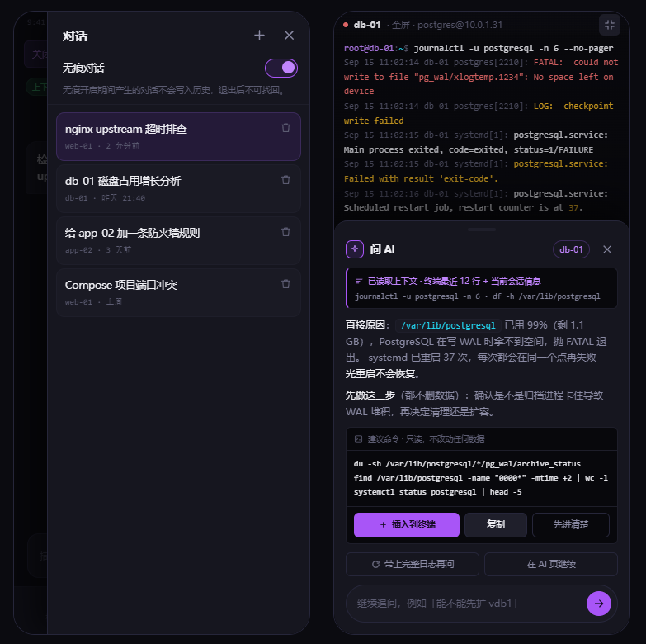Viewport: 646px width, 644px height.
Task: Open the Compose 项目端口冲突 conversation
Action: point(178,292)
